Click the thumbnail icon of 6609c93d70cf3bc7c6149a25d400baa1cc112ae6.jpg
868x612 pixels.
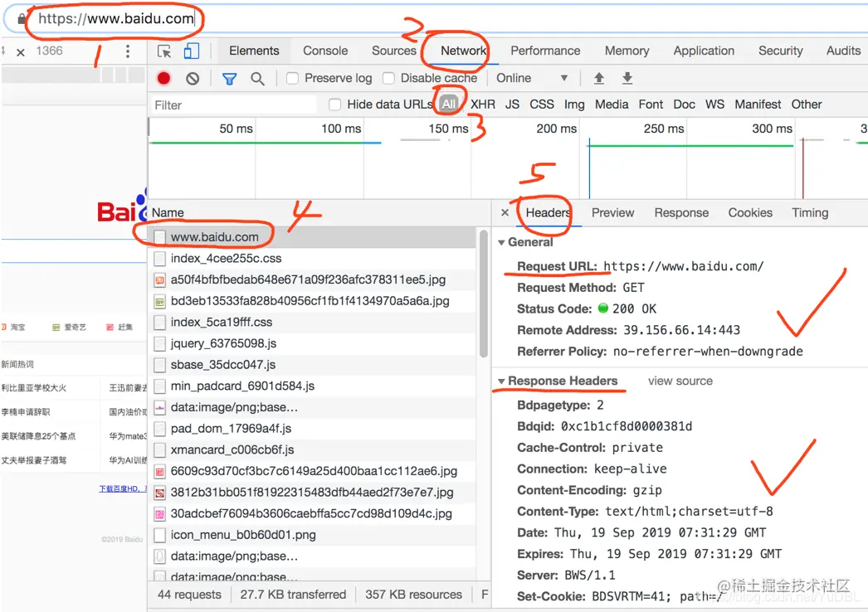pyautogui.click(x=159, y=472)
